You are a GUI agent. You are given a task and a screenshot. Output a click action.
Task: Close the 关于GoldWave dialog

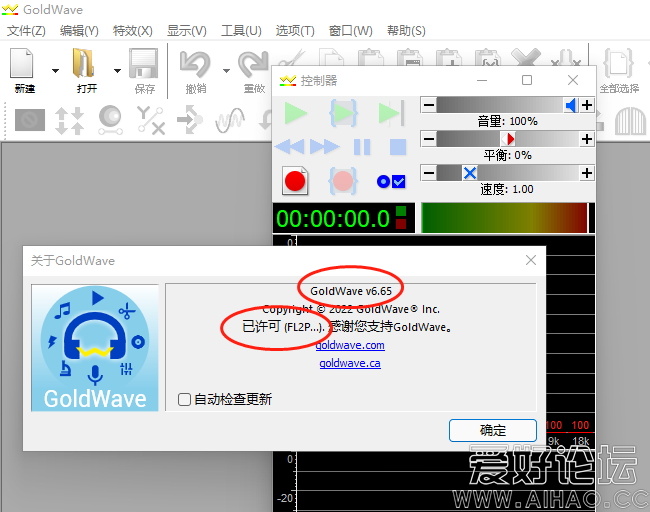(x=531, y=260)
